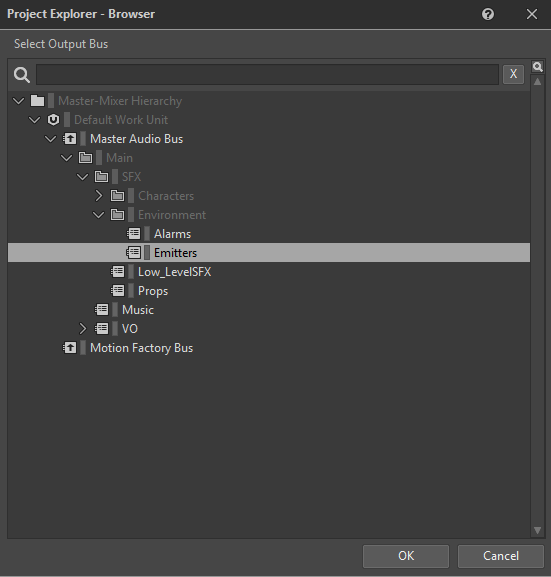This screenshot has height=577, width=551.
Task: Select the Emitters bus row
Action: click(269, 253)
